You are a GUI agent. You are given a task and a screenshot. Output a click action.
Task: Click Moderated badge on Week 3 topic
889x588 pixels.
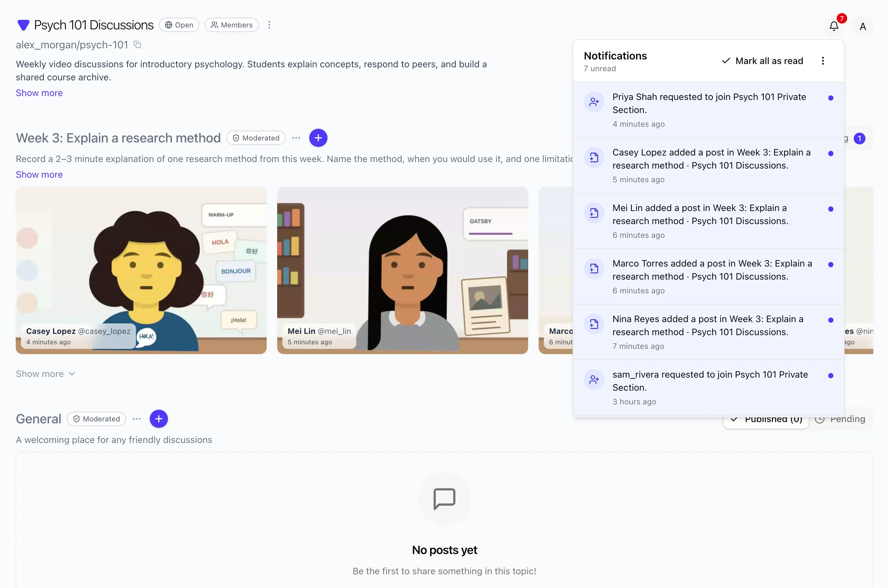click(256, 138)
